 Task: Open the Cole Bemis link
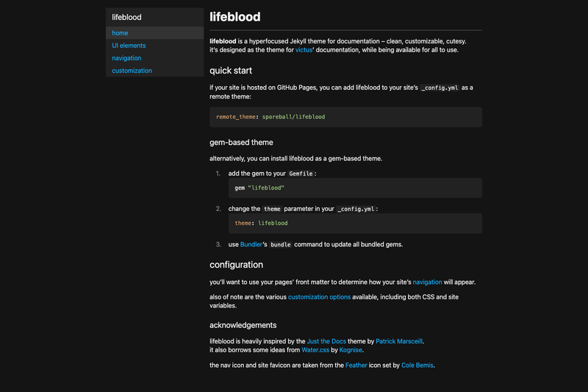pyautogui.click(x=417, y=365)
